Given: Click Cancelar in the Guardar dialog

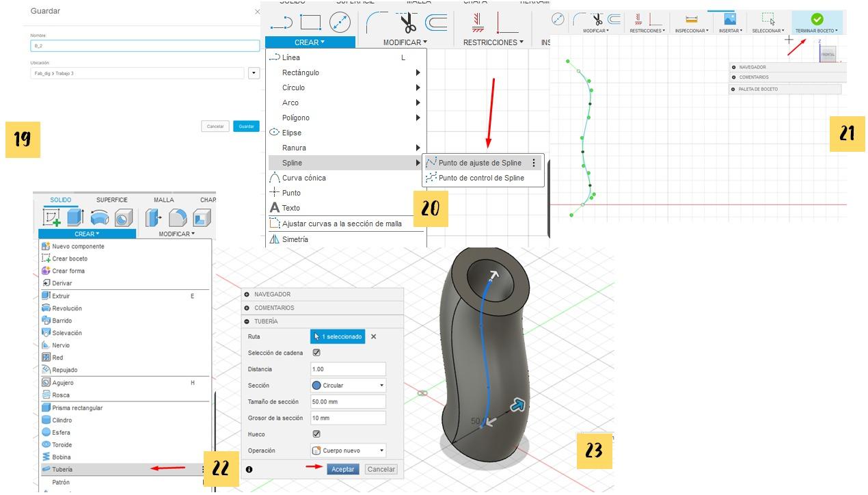Looking at the screenshot, I should click(215, 126).
